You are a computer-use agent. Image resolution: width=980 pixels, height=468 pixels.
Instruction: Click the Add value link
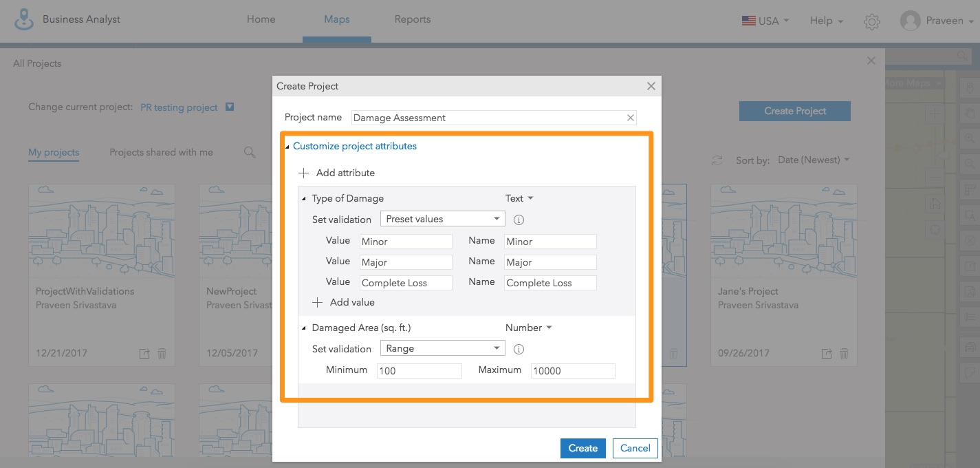coord(352,302)
